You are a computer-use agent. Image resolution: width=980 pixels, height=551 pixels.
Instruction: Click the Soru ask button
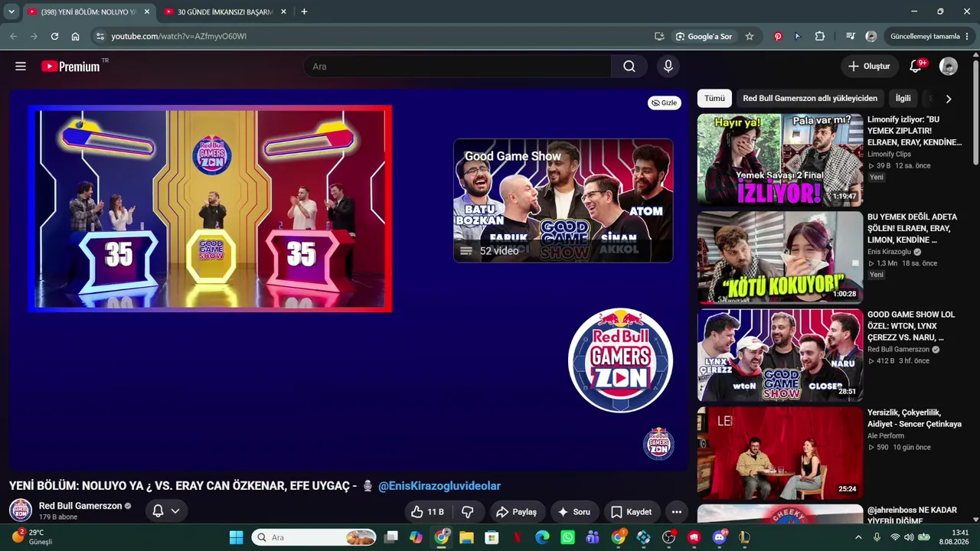click(573, 512)
